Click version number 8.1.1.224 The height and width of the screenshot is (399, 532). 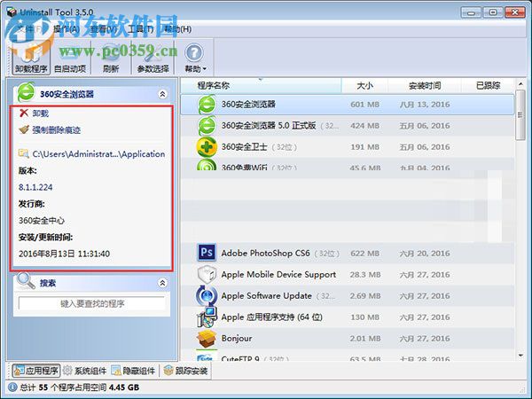pyautogui.click(x=35, y=187)
